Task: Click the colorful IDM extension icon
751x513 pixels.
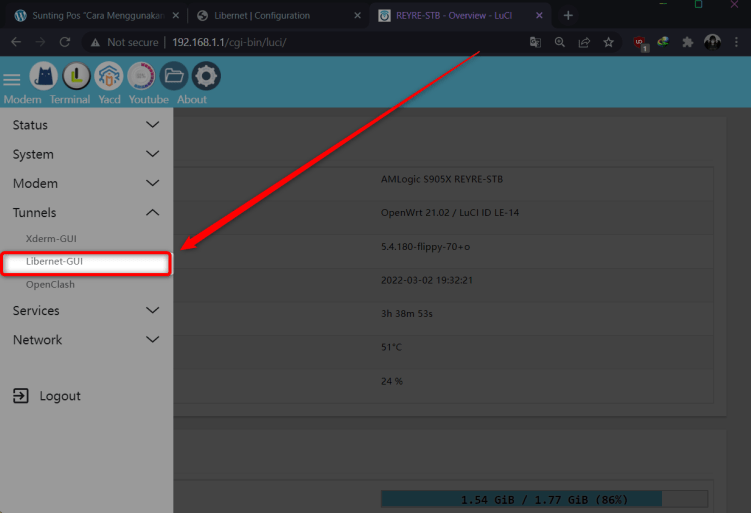Action: click(x=663, y=42)
